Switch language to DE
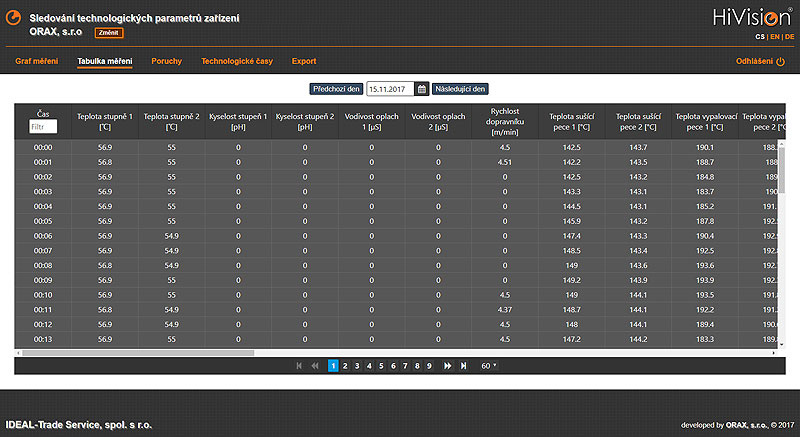Image resolution: width=800 pixels, height=437 pixels. [789, 36]
